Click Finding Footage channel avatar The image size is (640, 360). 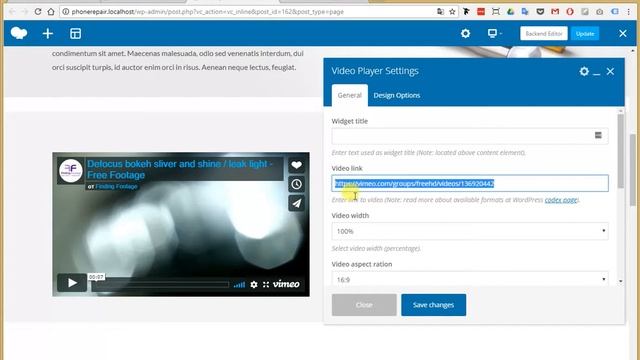pos(71,171)
